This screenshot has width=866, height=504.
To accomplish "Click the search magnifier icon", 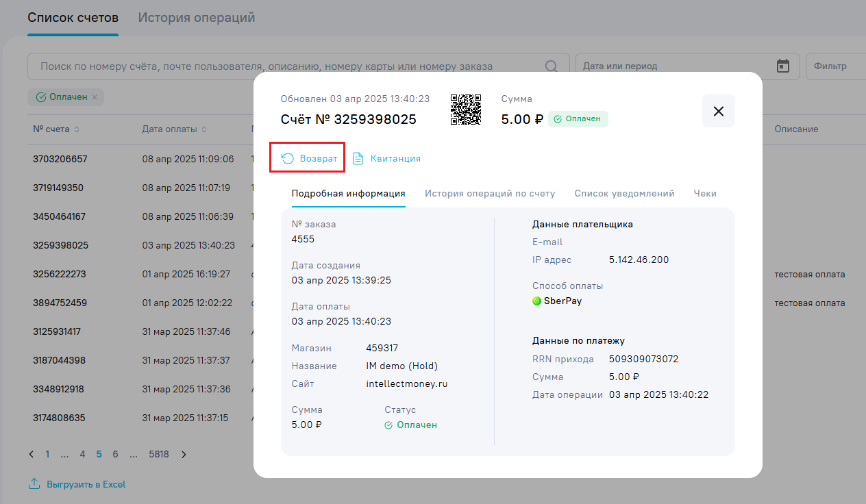I will click(551, 66).
